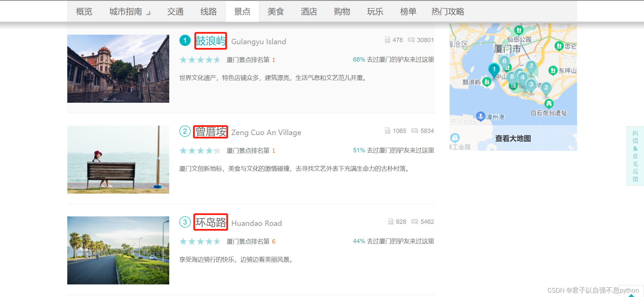Click map marker 7 on the map
The image size is (644, 297).
click(531, 66)
